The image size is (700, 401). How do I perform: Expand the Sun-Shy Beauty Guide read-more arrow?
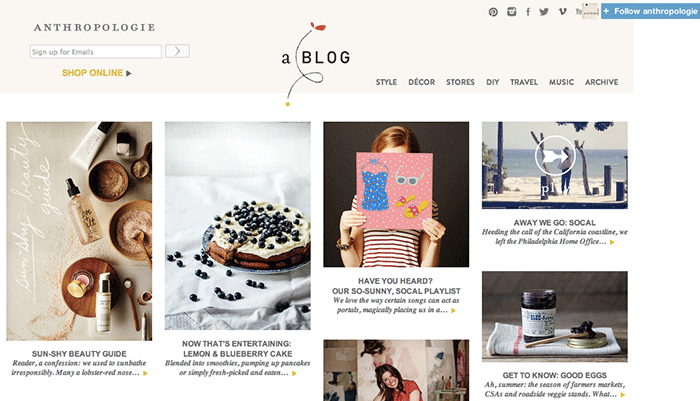(x=145, y=373)
